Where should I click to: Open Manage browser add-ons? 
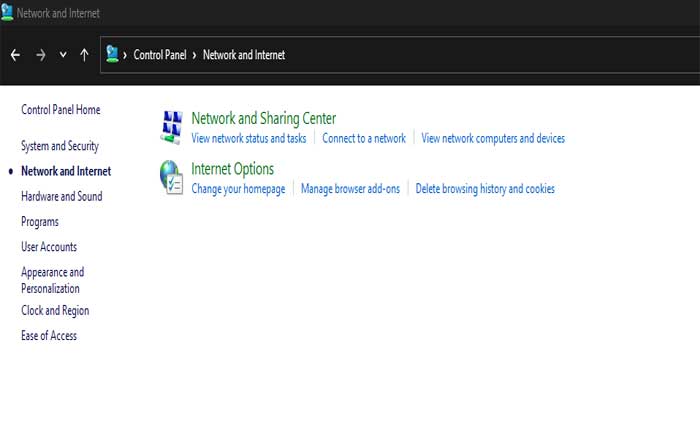(350, 189)
